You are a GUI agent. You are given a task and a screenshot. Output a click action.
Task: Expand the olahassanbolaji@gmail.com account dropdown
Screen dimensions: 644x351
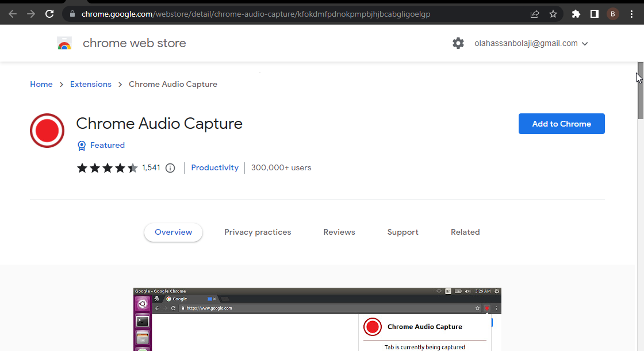pyautogui.click(x=531, y=43)
